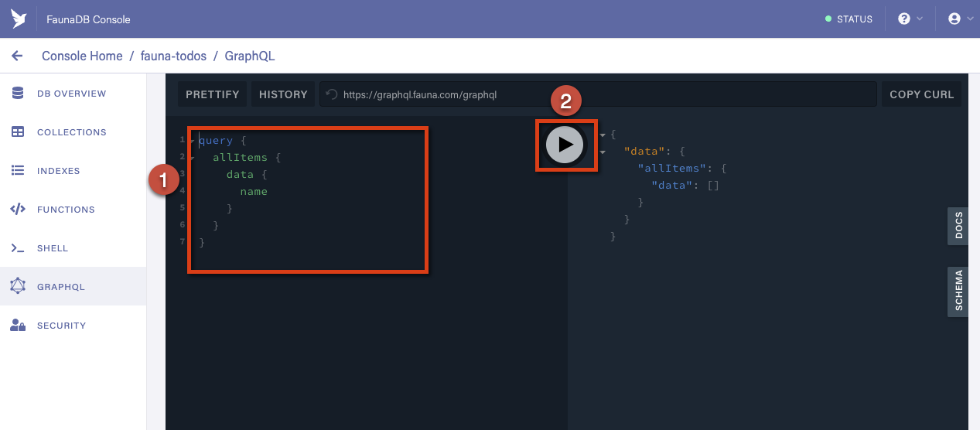Screen dimensions: 980x430
Task: Click "allItems" key in response pane
Action: [671, 168]
